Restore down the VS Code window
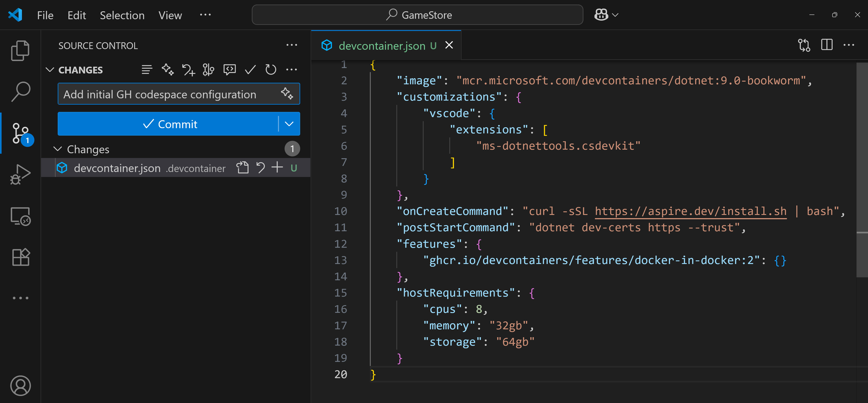The height and width of the screenshot is (403, 868). (835, 15)
